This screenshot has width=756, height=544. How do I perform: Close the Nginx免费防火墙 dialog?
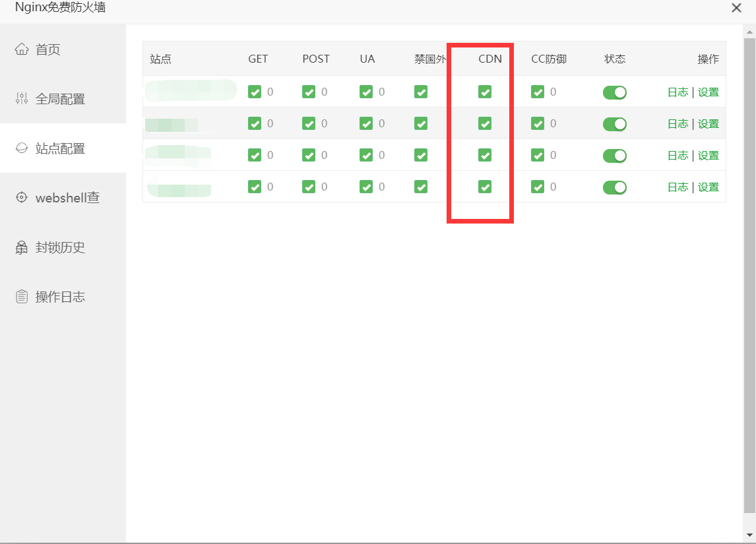pos(736,8)
